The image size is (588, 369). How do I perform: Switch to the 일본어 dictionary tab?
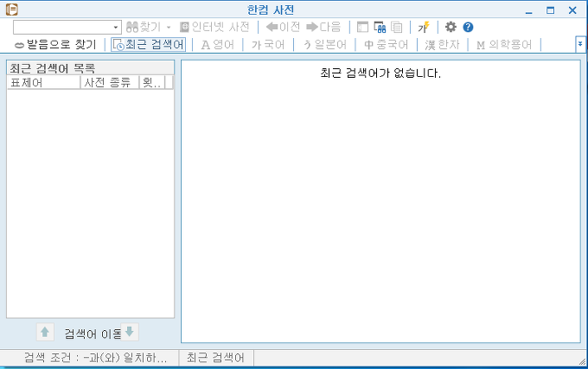325,45
